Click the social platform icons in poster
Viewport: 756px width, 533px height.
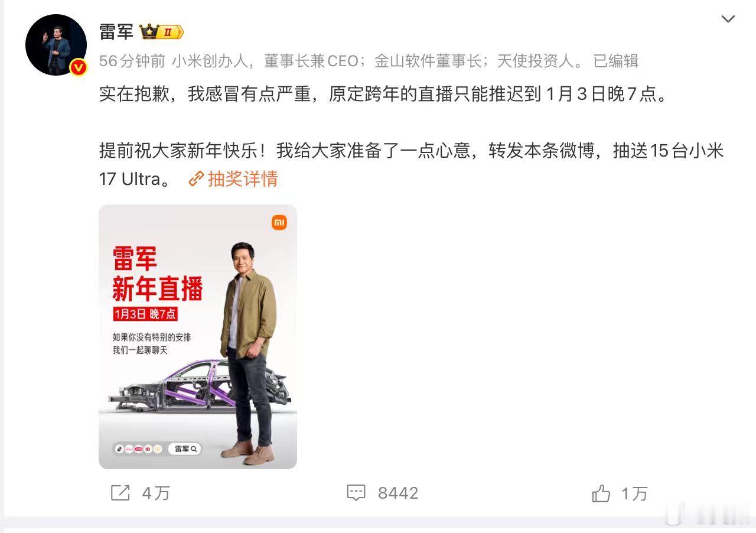pyautogui.click(x=139, y=448)
